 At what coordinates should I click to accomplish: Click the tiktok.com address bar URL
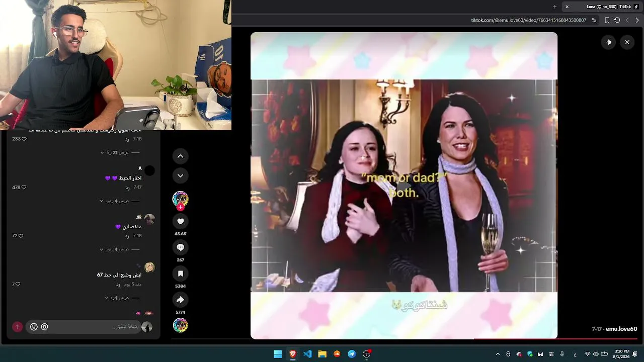click(x=528, y=20)
